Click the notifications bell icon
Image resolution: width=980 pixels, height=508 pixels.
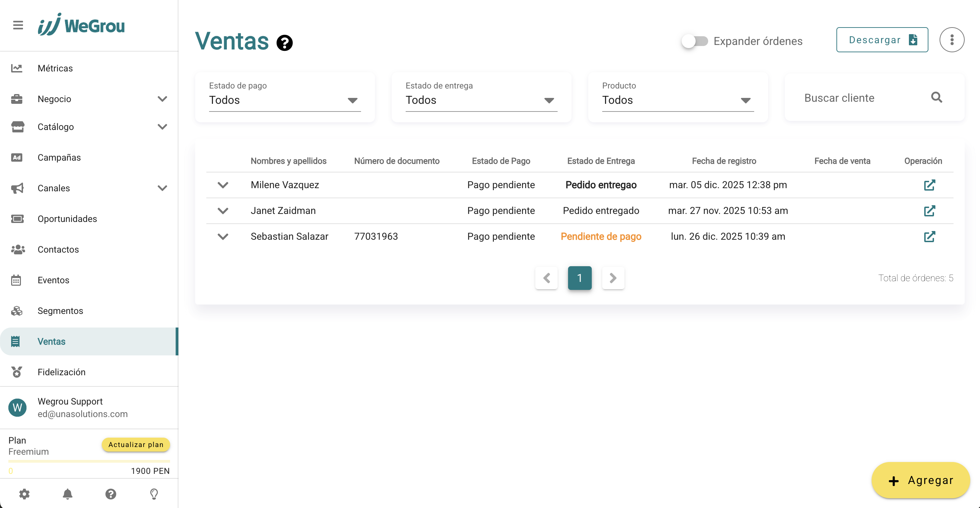click(x=67, y=494)
